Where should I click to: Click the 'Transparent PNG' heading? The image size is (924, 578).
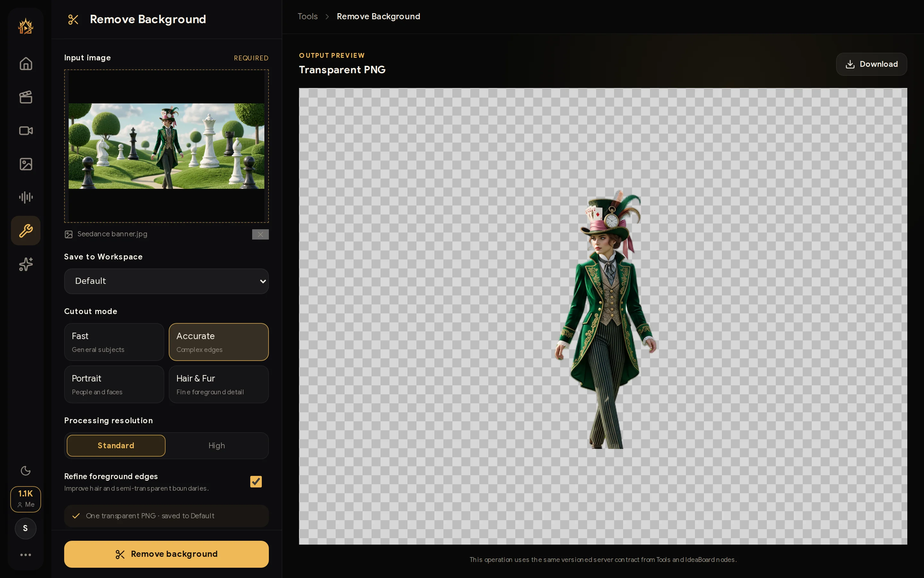click(x=342, y=70)
